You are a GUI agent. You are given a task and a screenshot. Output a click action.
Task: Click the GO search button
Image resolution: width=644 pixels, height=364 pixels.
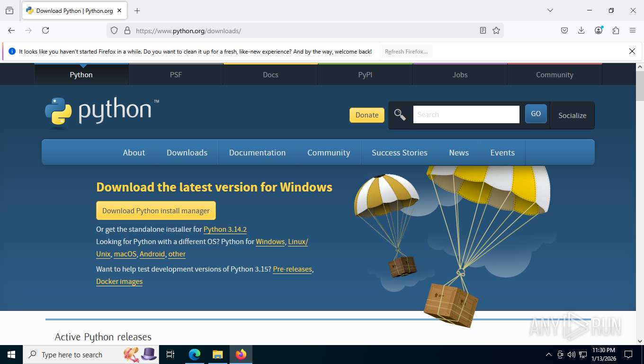(x=536, y=114)
